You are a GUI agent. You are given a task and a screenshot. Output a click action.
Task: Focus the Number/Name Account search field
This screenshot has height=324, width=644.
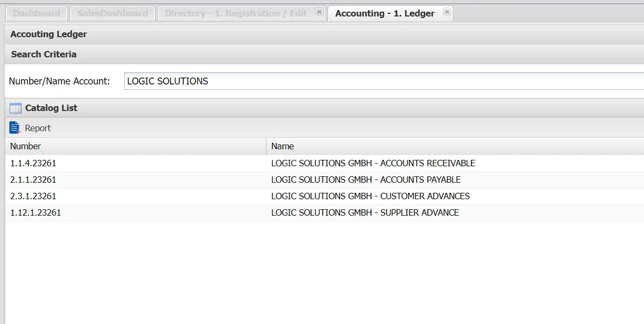pos(382,81)
